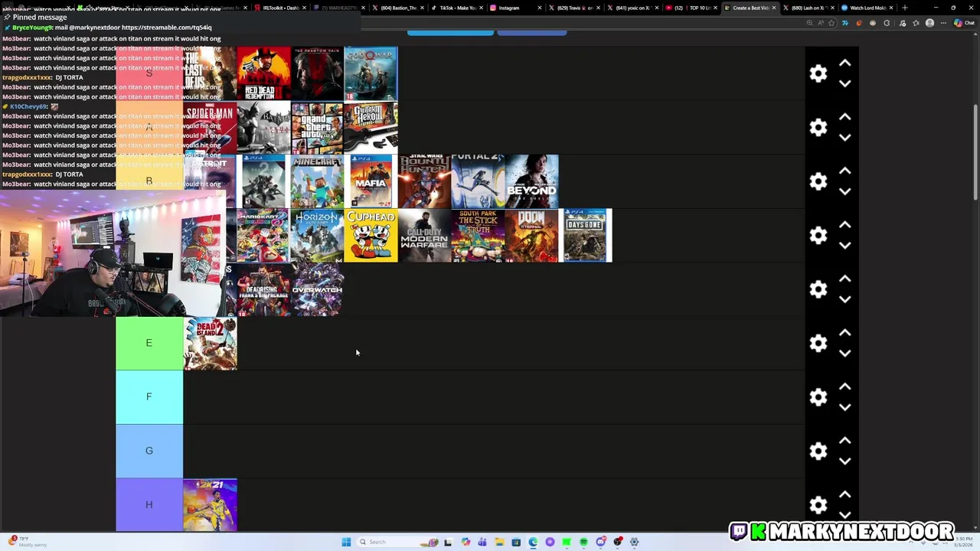
Task: Select the Portal 2 cover
Action: click(x=479, y=181)
